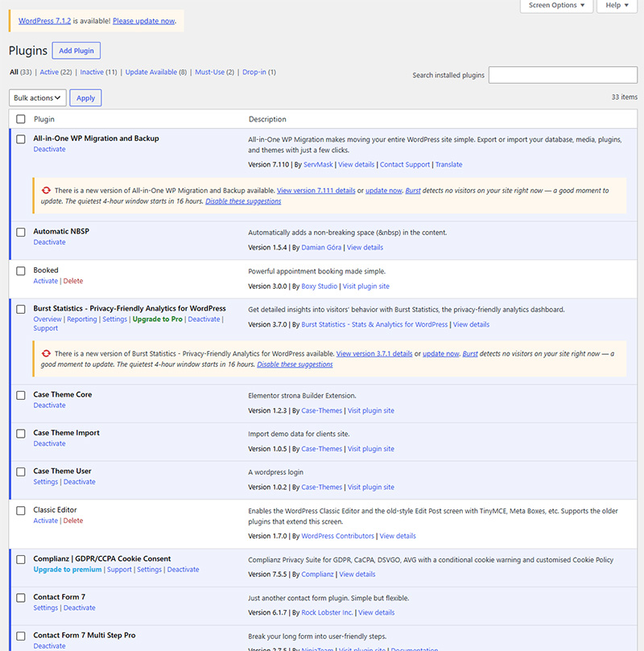Open Boxy Studio author link
The image size is (644, 651).
click(320, 286)
